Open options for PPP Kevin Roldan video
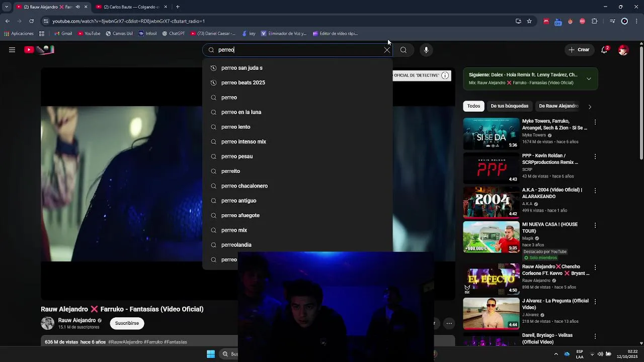This screenshot has width=644, height=362. point(595,157)
